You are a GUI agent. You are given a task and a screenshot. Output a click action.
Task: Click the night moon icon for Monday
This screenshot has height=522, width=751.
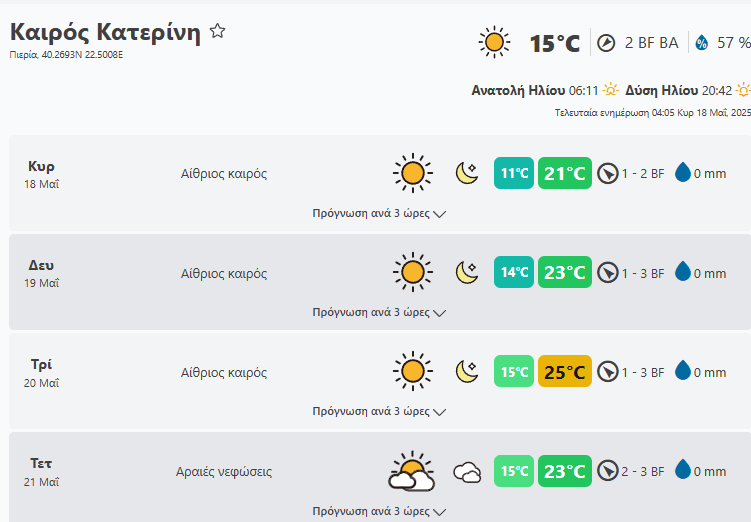coord(467,273)
